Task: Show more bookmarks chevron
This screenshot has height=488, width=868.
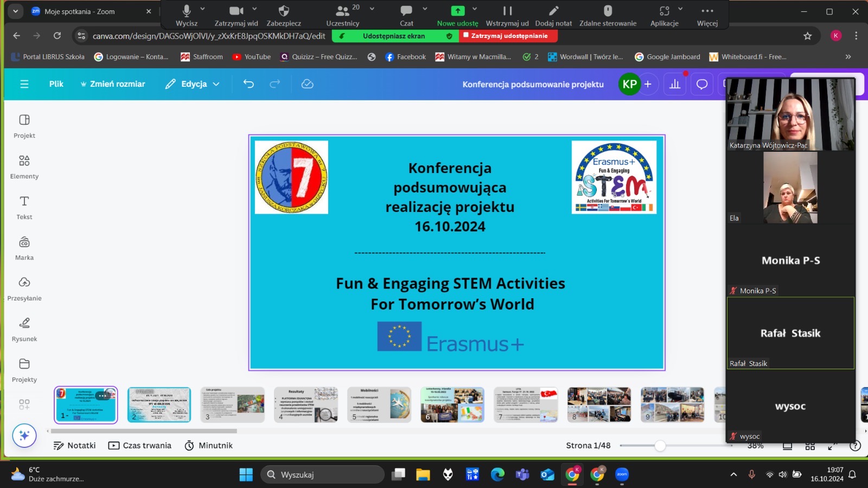Action: (848, 56)
